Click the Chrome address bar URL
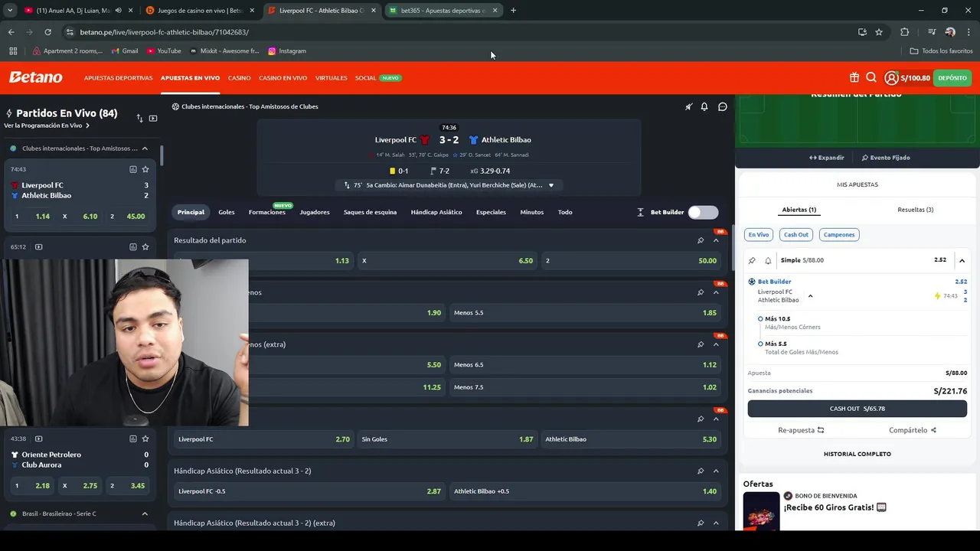980x551 pixels. 165,32
